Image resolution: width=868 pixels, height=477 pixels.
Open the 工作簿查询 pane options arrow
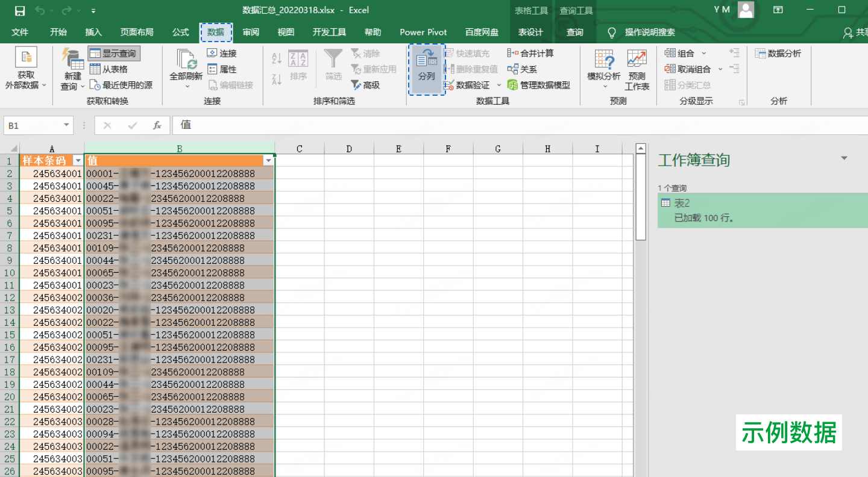[844, 158]
